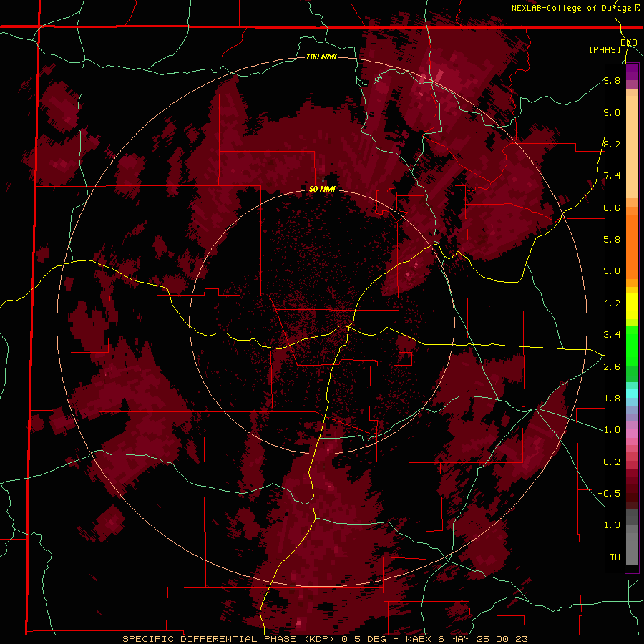Select the 100 NMI range ring label

[321, 57]
